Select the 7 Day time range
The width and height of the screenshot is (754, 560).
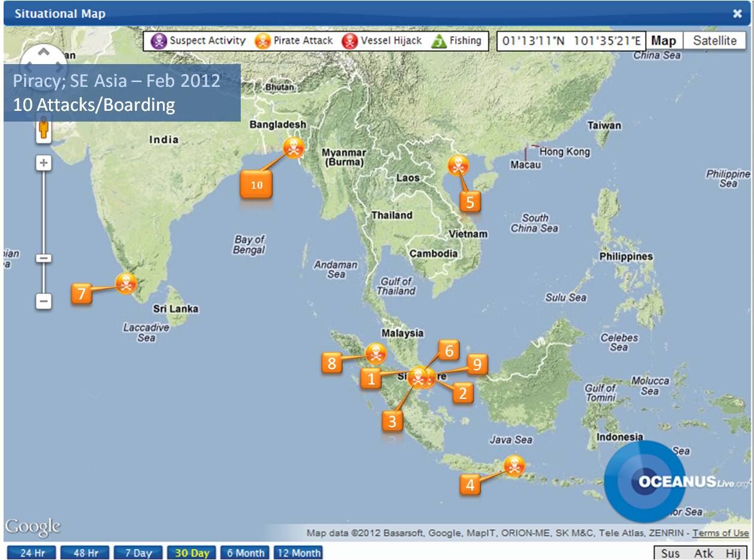[x=138, y=553]
